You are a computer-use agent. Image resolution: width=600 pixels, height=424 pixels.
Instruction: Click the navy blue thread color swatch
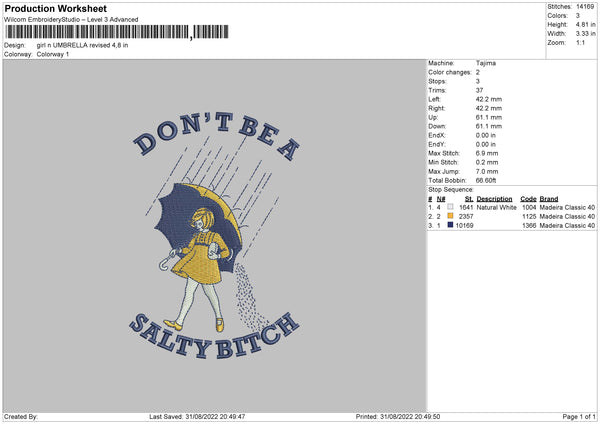pos(450,225)
